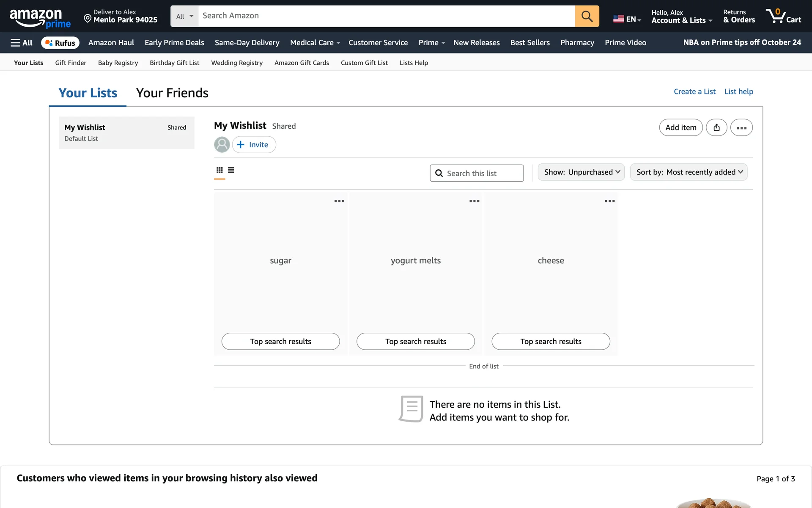Open Gift Finder in the lists menu
This screenshot has width=812, height=508.
coord(71,63)
